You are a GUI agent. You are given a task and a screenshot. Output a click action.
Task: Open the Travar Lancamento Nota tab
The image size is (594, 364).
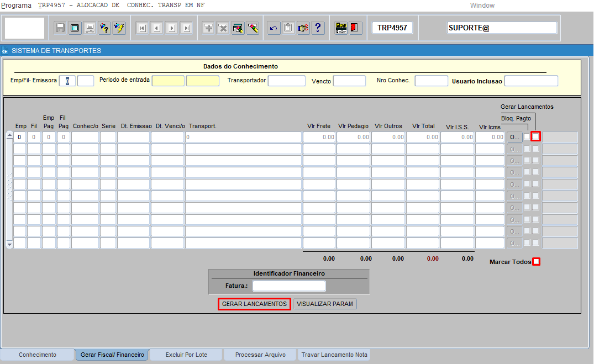(334, 355)
